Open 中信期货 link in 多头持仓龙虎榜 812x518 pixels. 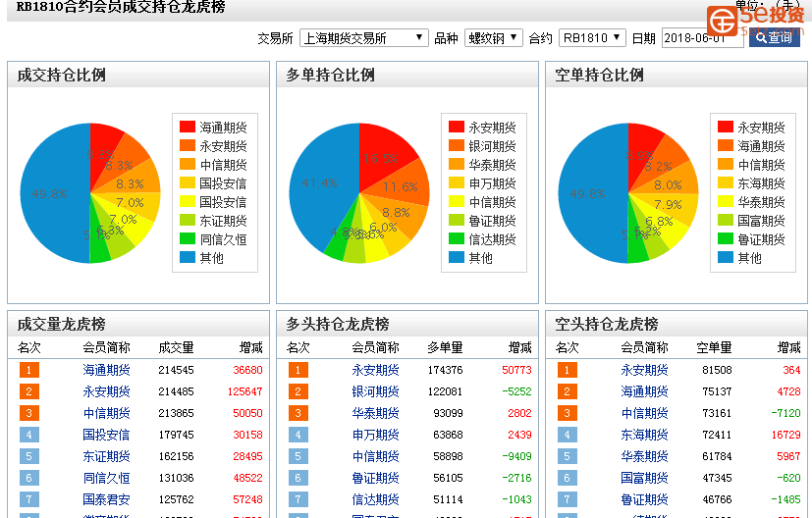pyautogui.click(x=375, y=456)
